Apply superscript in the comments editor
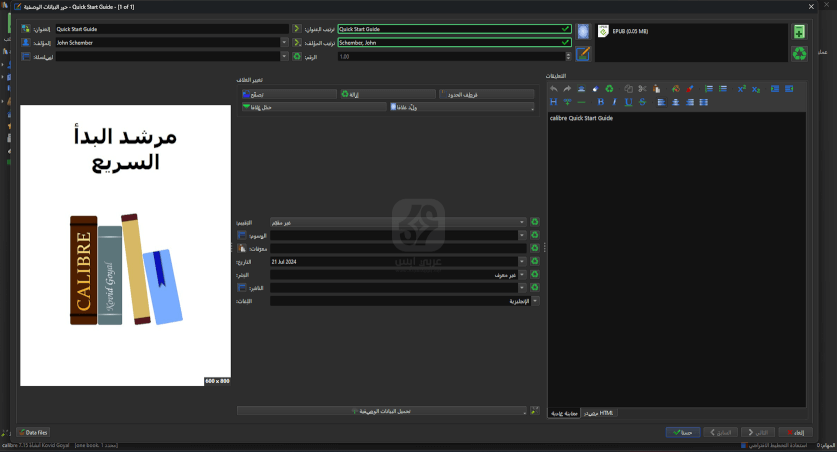 742,89
